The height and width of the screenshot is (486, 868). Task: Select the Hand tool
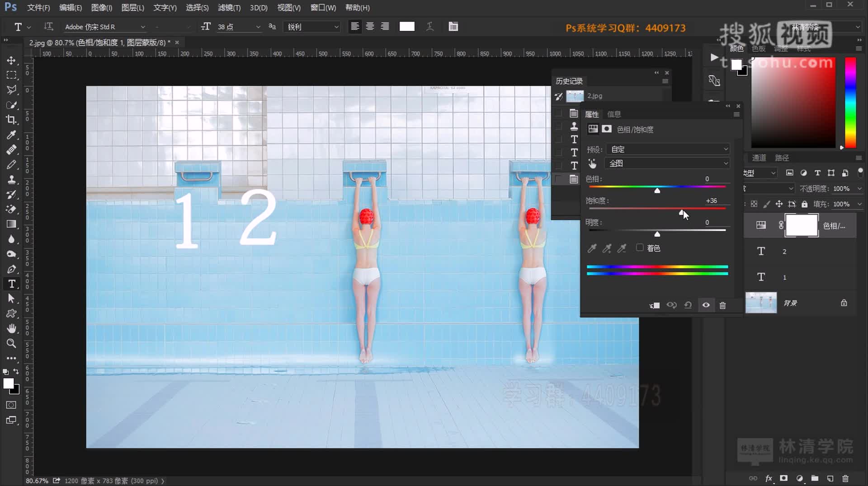[11, 328]
